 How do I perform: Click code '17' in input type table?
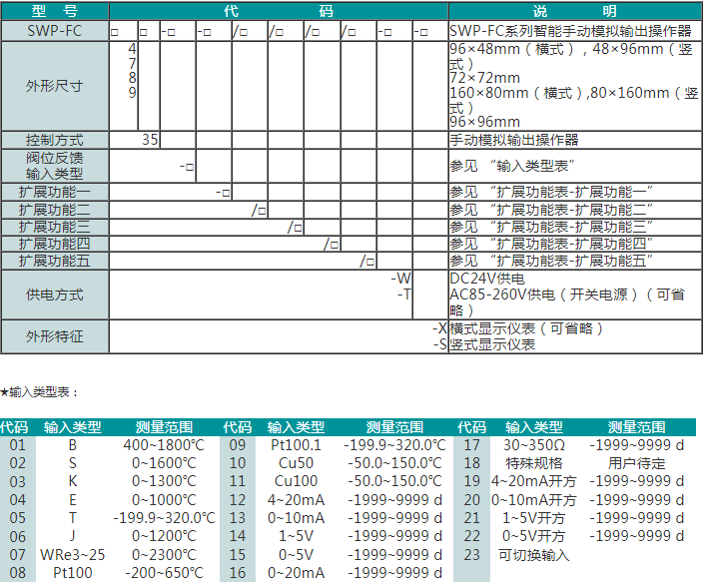pyautogui.click(x=472, y=445)
